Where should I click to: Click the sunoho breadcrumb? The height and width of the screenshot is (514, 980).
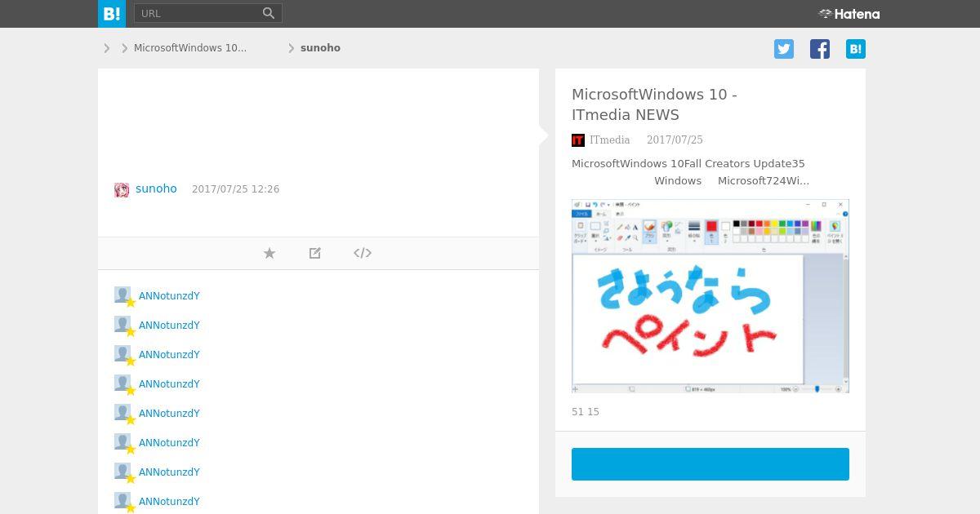click(320, 48)
